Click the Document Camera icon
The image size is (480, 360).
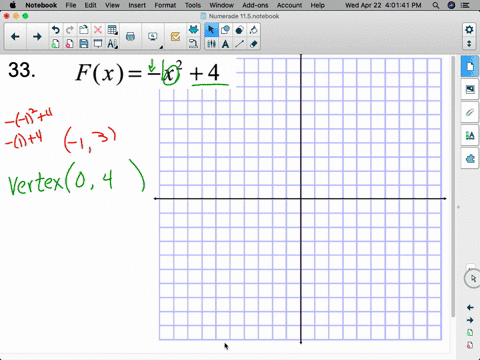pos(193,44)
